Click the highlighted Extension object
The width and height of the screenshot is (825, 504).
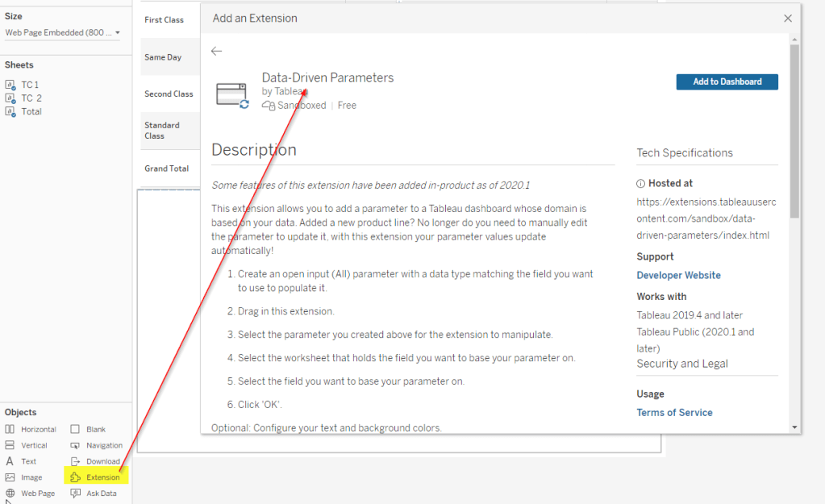(x=95, y=477)
